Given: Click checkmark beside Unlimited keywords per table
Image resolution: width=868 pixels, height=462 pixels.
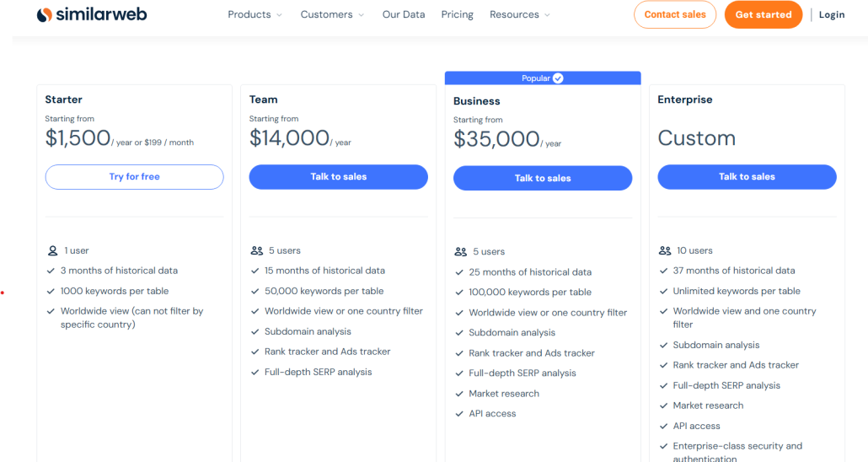Looking at the screenshot, I should pos(664,291).
